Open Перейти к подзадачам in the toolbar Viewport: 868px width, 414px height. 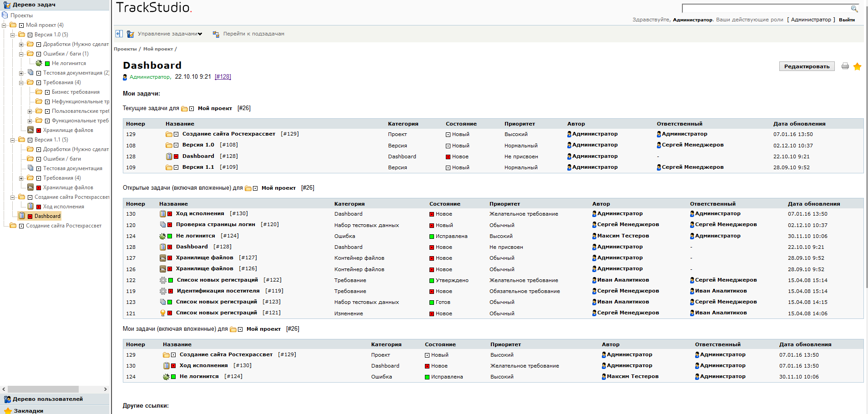pos(253,34)
